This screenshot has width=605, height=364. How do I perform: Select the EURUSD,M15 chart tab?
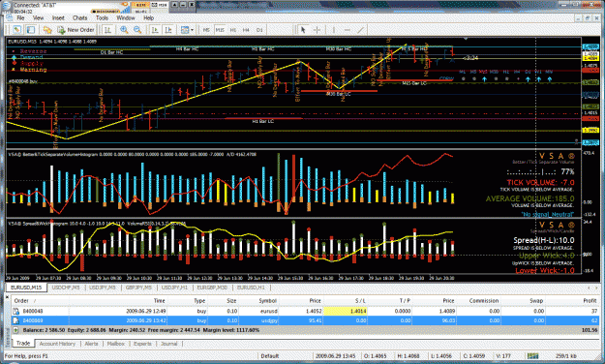tap(26, 288)
